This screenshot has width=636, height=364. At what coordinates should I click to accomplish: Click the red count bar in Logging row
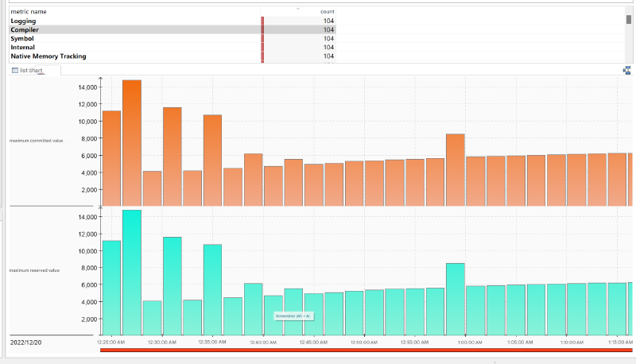pos(262,21)
